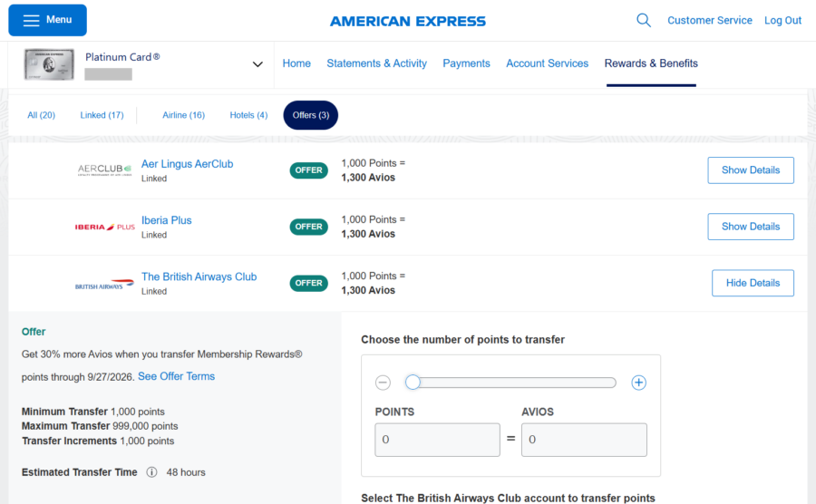The image size is (816, 504).
Task: Select the Offers (3) filter pill
Action: click(x=310, y=115)
